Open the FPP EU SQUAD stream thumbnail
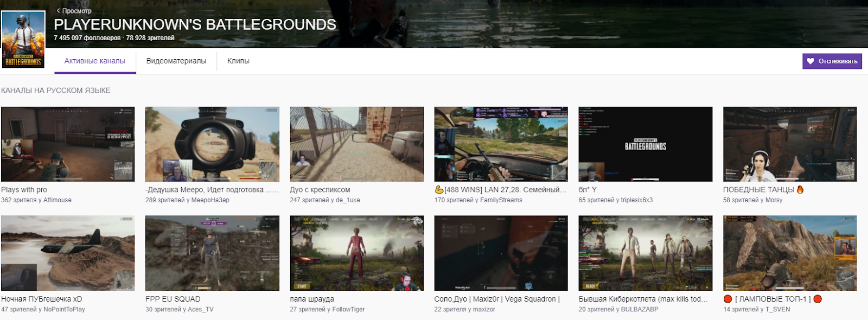The width and height of the screenshot is (868, 320). pos(212,253)
